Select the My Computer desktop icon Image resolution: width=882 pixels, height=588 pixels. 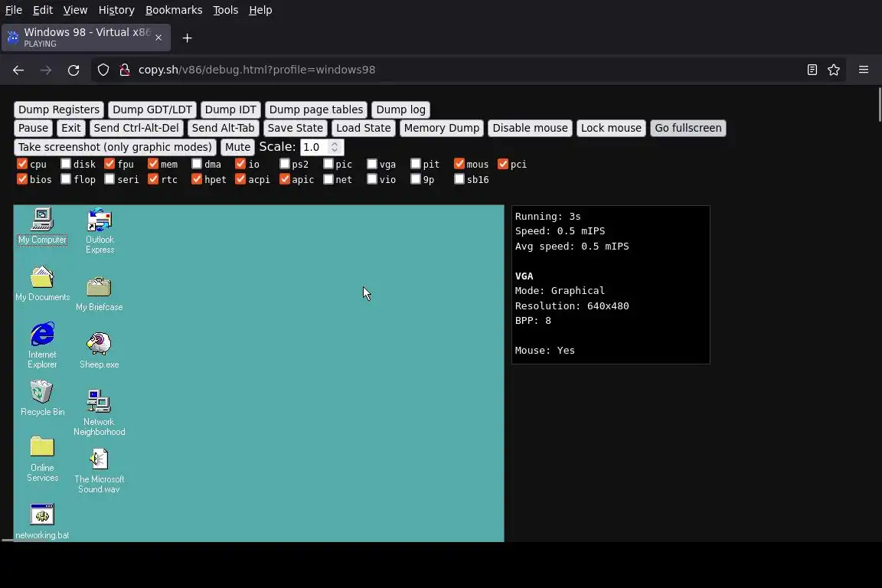[x=42, y=226]
